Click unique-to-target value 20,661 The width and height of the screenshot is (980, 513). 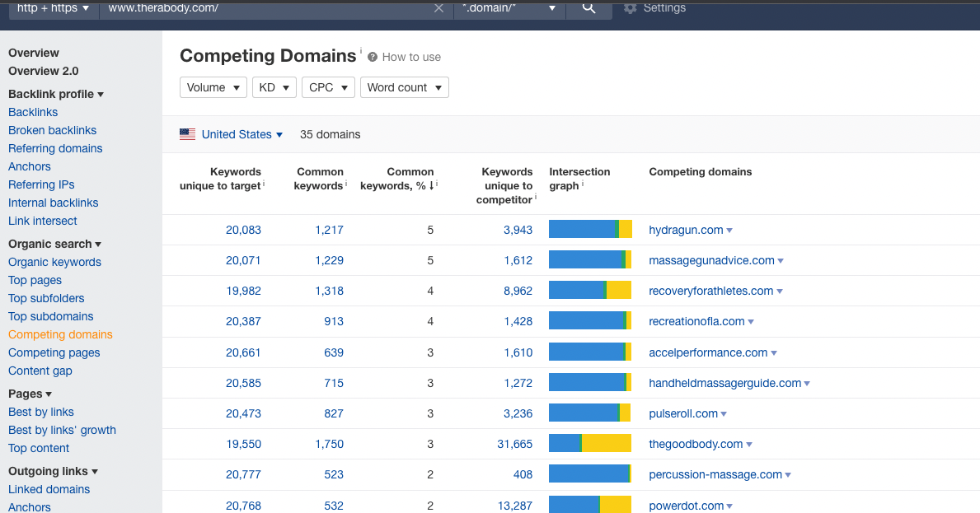click(243, 352)
